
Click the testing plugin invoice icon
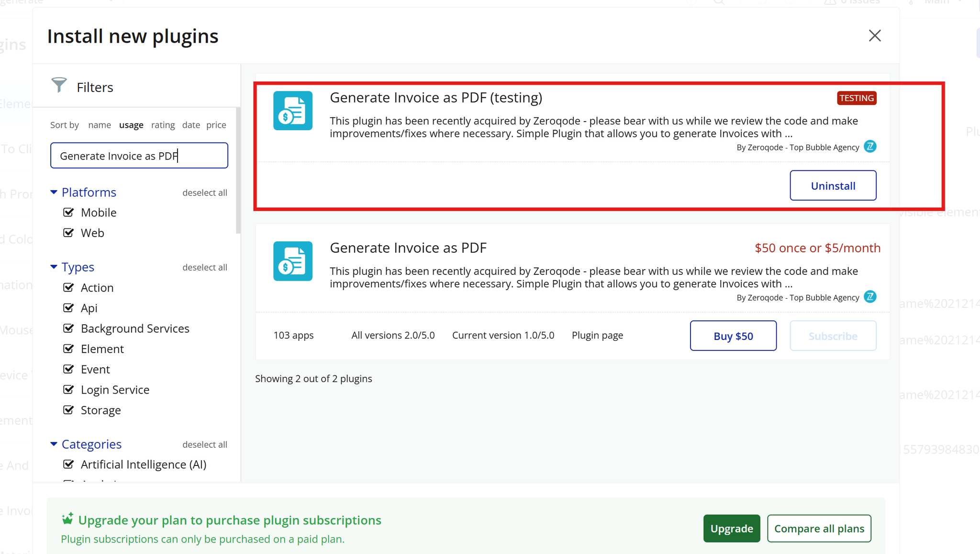(x=293, y=111)
